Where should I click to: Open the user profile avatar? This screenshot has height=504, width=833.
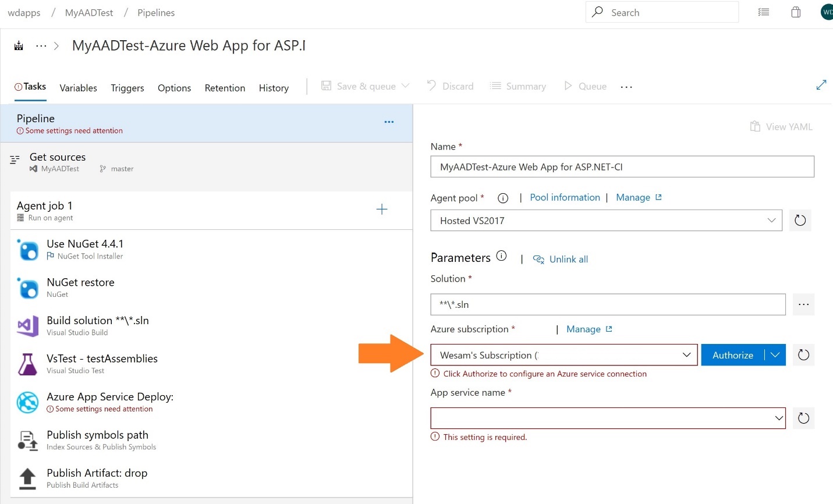[827, 12]
